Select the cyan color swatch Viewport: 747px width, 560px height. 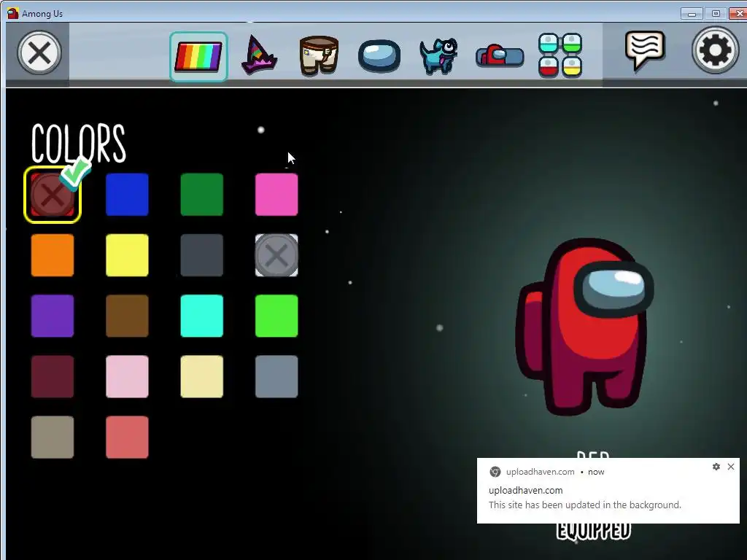202,316
